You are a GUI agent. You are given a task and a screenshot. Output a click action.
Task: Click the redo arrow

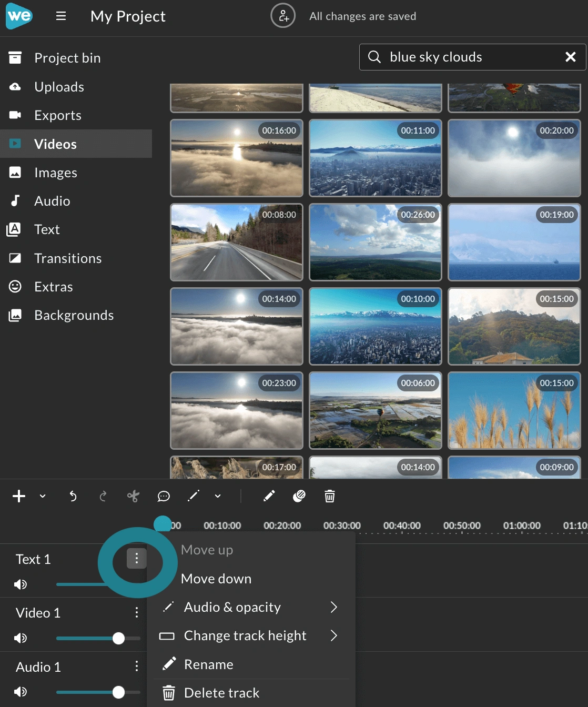pyautogui.click(x=103, y=496)
